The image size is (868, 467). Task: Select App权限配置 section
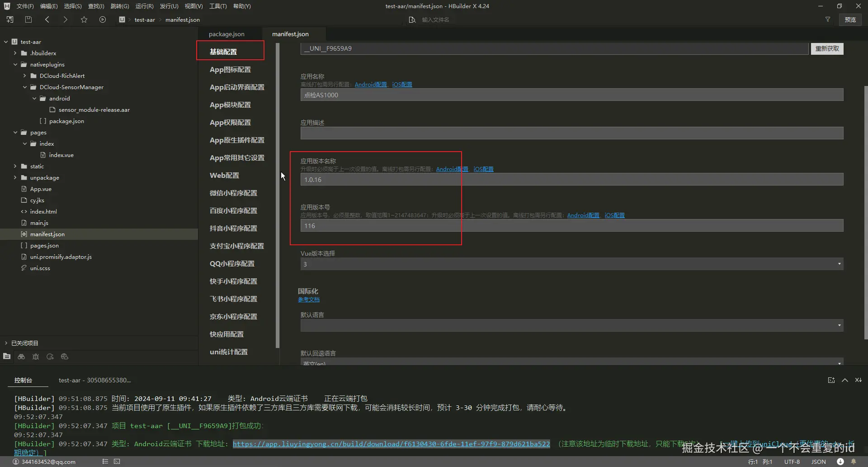pos(230,122)
